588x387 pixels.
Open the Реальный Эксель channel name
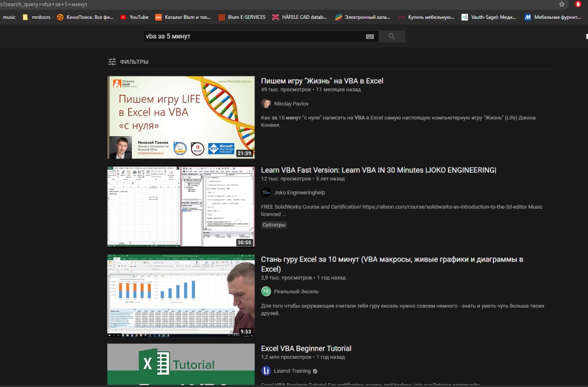click(296, 292)
